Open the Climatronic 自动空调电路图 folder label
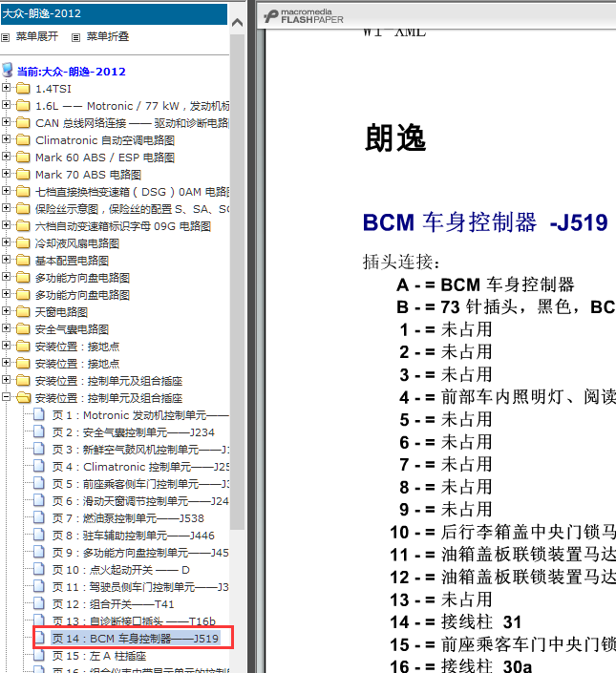Viewport: 616px width, 673px height. [x=105, y=140]
